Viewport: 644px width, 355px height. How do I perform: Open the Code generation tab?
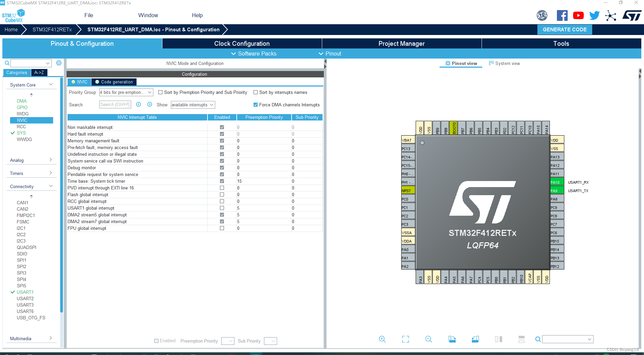click(x=114, y=82)
